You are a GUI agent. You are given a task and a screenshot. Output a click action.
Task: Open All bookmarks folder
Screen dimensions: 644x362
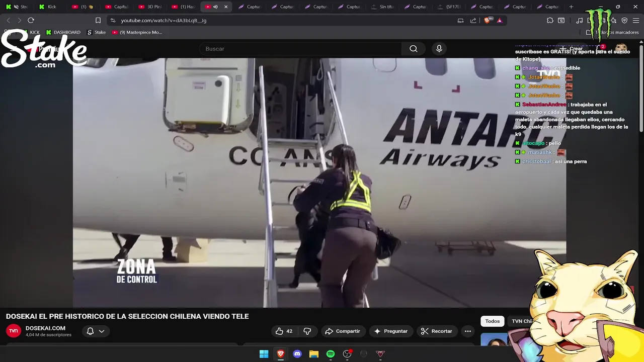[613, 32]
